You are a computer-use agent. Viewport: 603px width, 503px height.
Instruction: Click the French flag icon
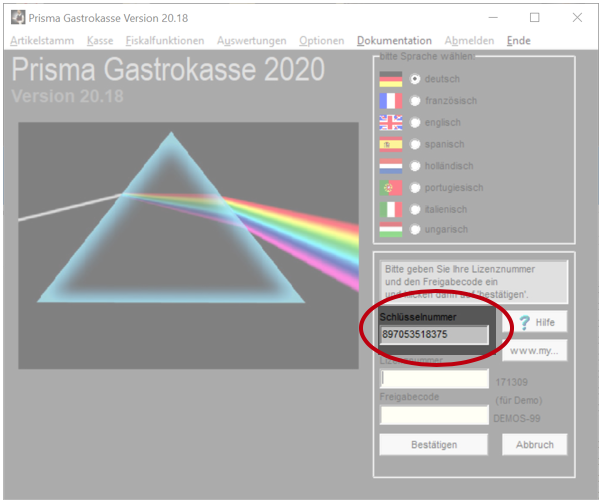pos(391,101)
